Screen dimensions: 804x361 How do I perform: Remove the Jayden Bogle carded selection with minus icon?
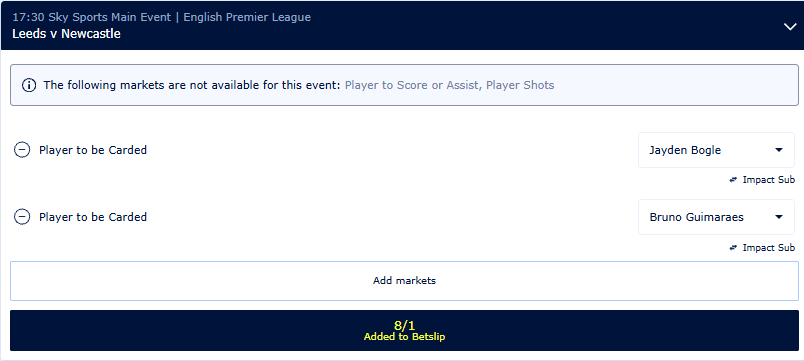(x=22, y=150)
